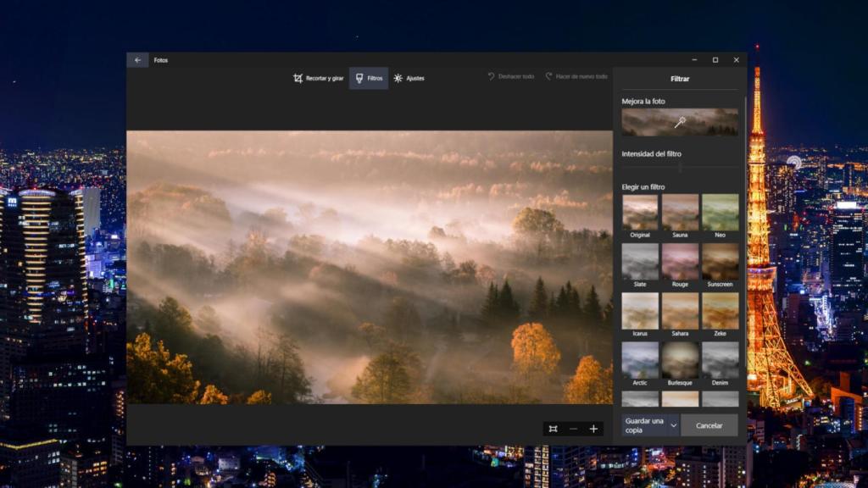Open the Filtros editing tool
868x488 pixels.
pyautogui.click(x=369, y=78)
